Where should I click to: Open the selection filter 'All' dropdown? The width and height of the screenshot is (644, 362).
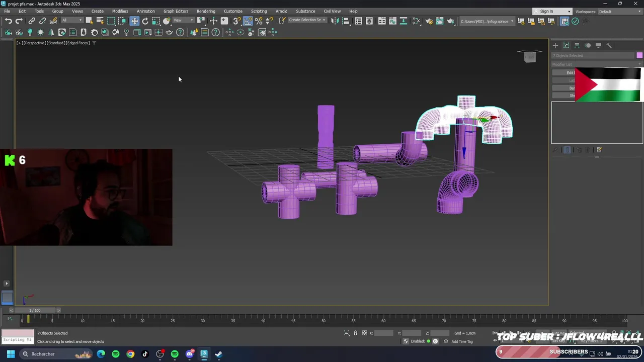[72, 21]
